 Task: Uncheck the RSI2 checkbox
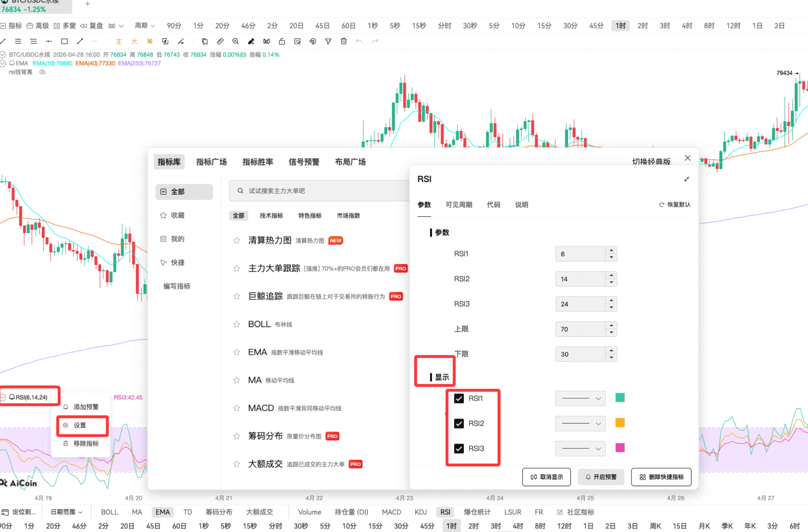459,423
